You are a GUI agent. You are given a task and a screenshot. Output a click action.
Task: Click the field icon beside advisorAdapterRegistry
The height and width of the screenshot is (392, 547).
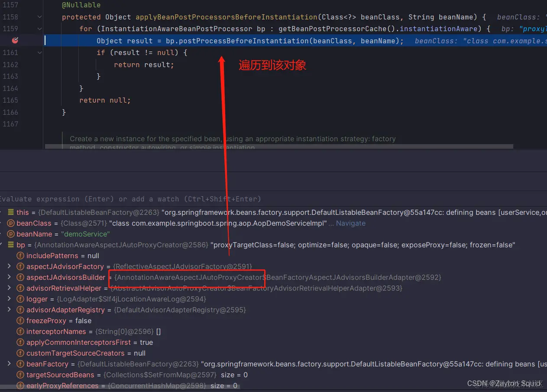click(x=20, y=310)
